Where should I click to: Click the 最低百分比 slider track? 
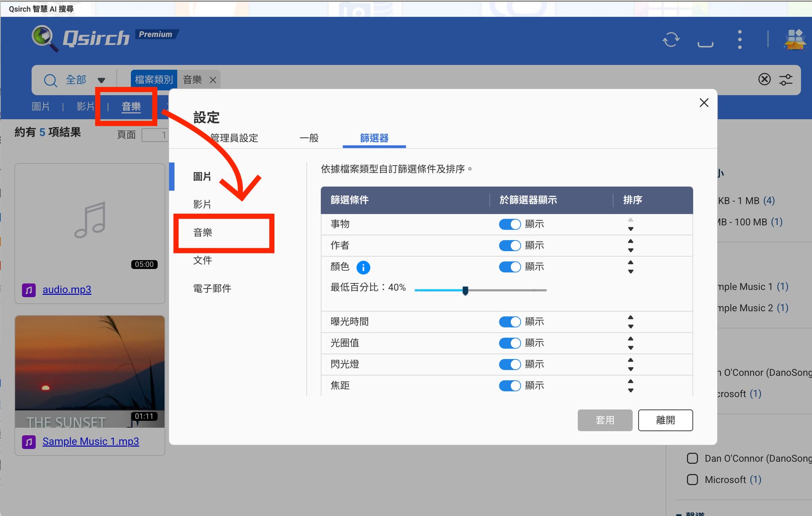click(507, 290)
